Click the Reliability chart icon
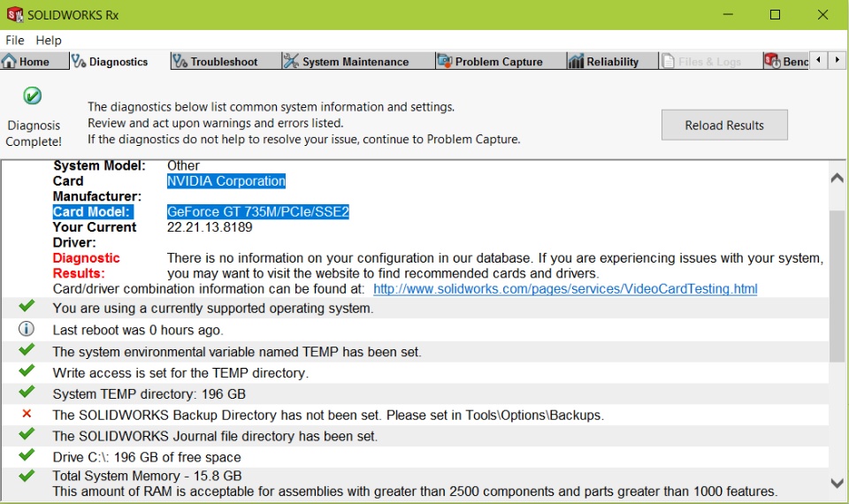This screenshot has width=849, height=504. click(x=576, y=61)
